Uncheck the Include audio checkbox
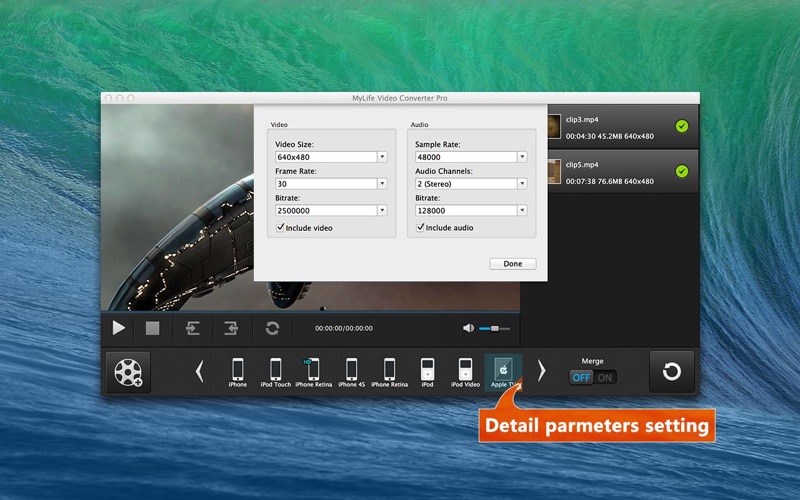Screen dimensions: 800x500 point(419,228)
